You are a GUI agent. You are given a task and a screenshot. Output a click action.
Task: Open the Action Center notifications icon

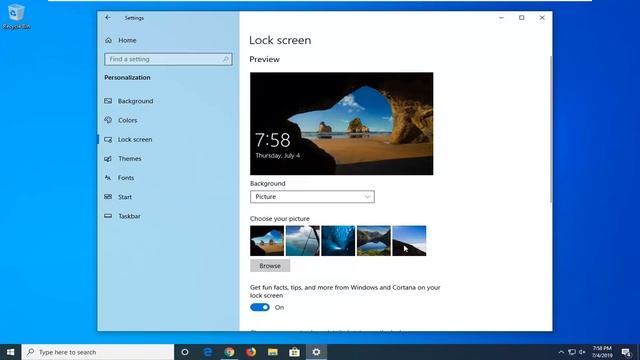(x=627, y=352)
